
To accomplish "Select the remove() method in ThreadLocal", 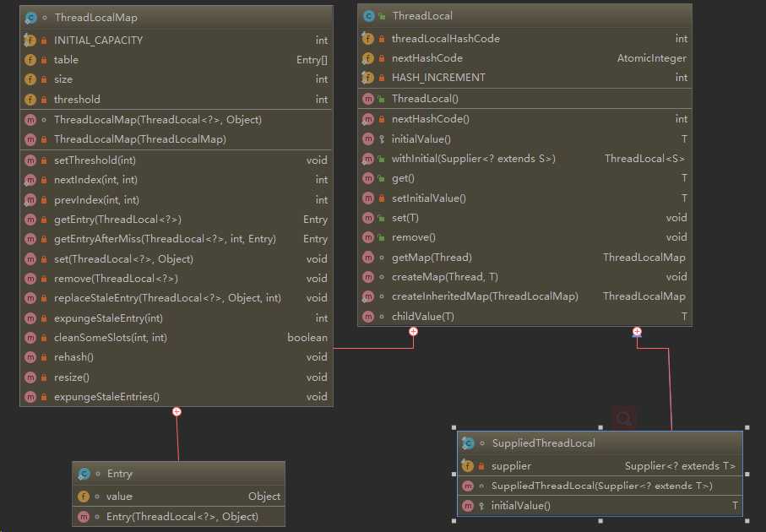I will pos(524,237).
